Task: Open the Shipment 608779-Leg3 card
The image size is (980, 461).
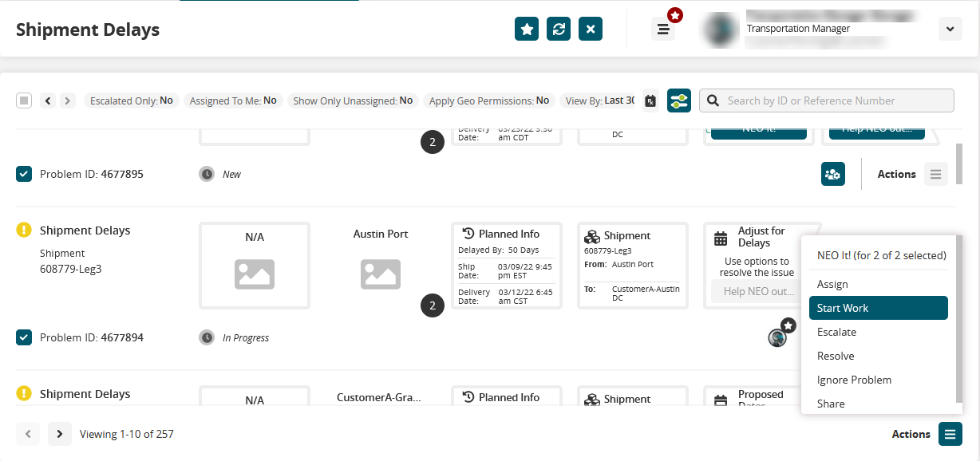Action: (x=633, y=266)
